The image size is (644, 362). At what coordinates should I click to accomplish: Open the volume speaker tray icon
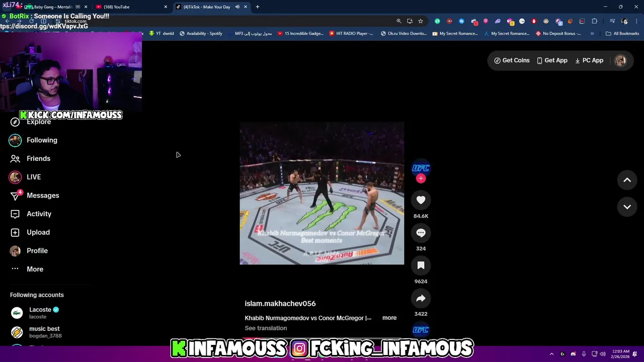click(604, 354)
